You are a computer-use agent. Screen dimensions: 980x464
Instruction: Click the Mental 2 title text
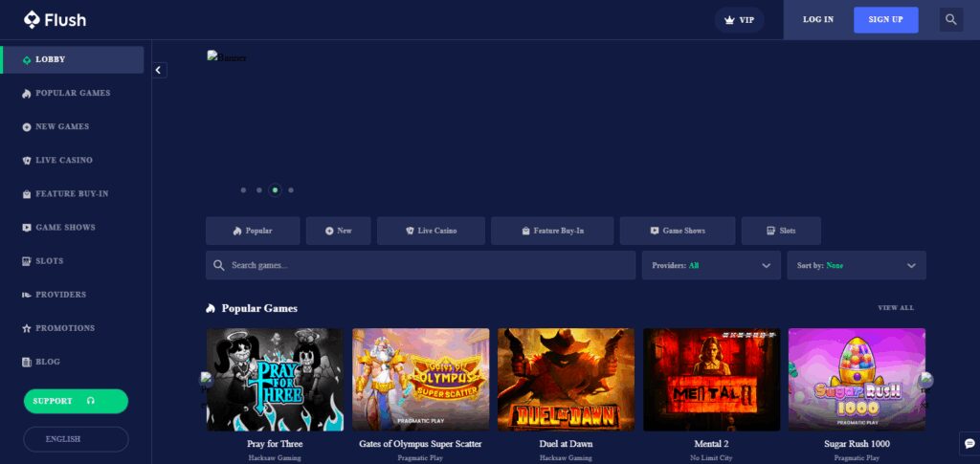click(711, 444)
